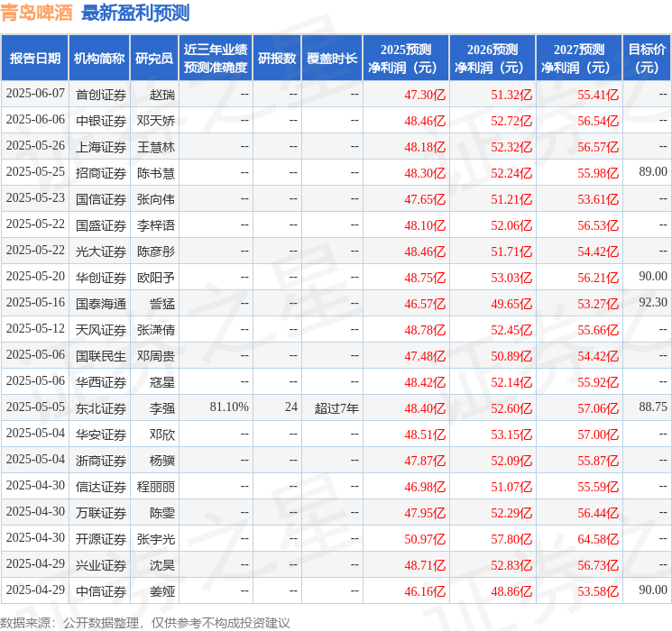The height and width of the screenshot is (631, 672).
Task: Click the institution 华安证券
Action: 101,434
